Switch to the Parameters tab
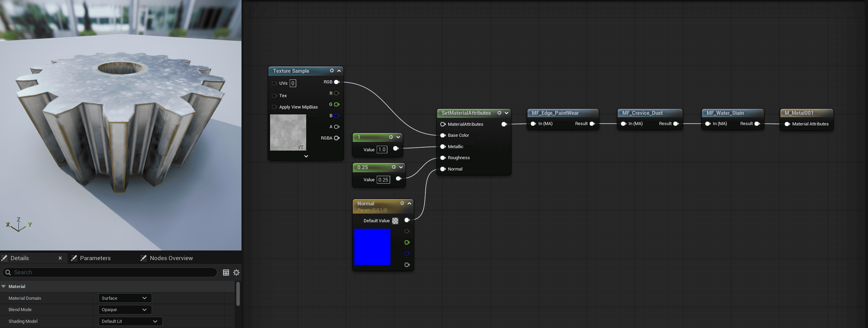This screenshot has width=868, height=328. (95, 258)
